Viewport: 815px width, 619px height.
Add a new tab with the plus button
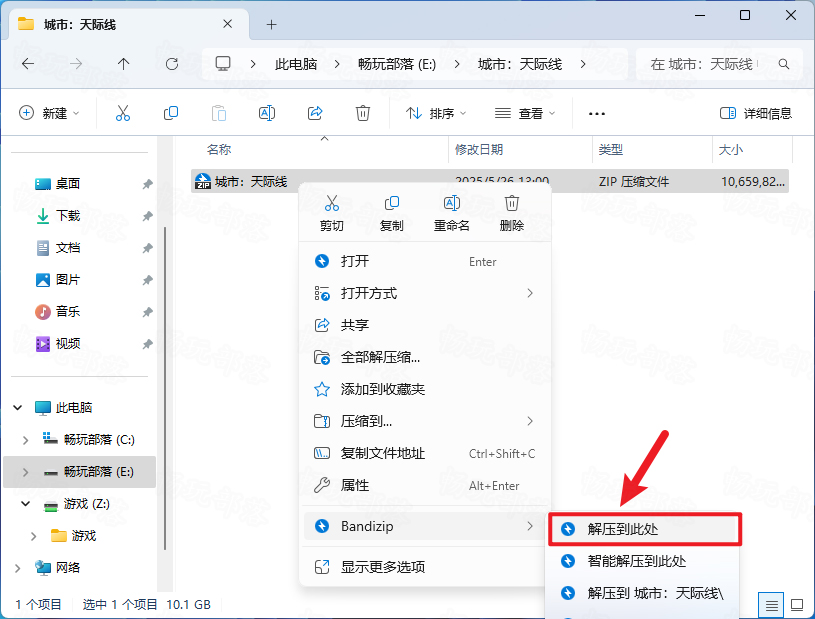(x=271, y=24)
